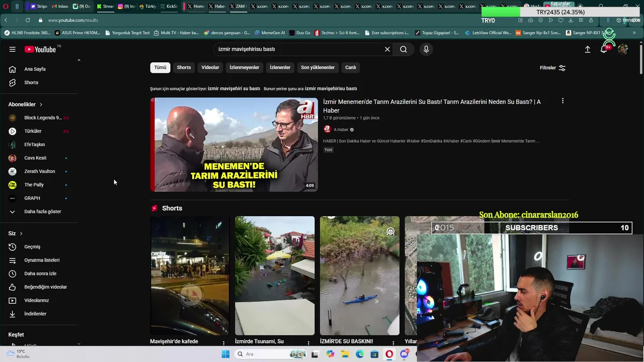Show more bookmarks with chevron

(634, 33)
